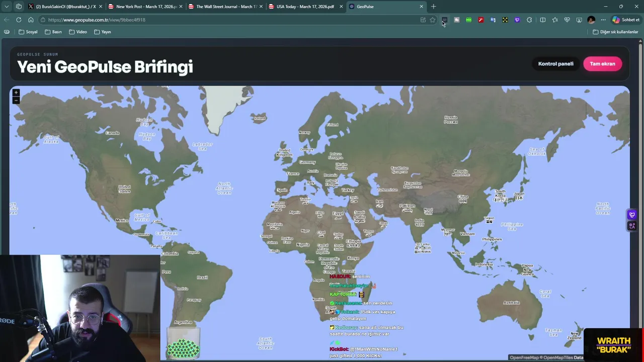Open the browser Settings and more menu
The height and width of the screenshot is (362, 644).
[x=603, y=20]
